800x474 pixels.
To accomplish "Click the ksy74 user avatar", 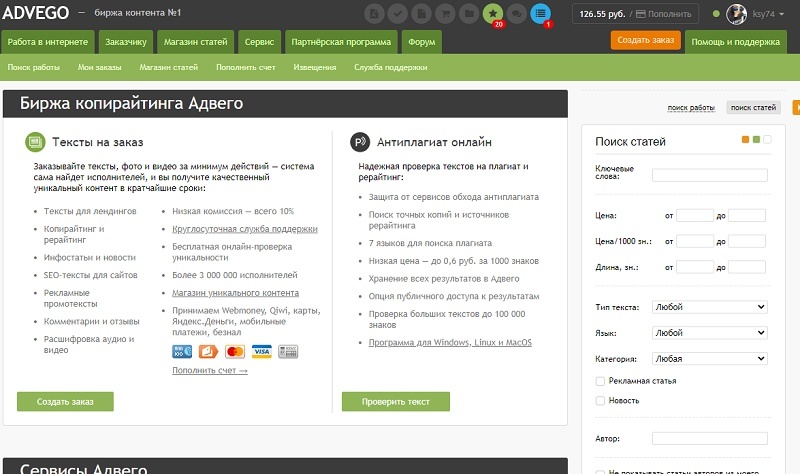I will [x=736, y=14].
